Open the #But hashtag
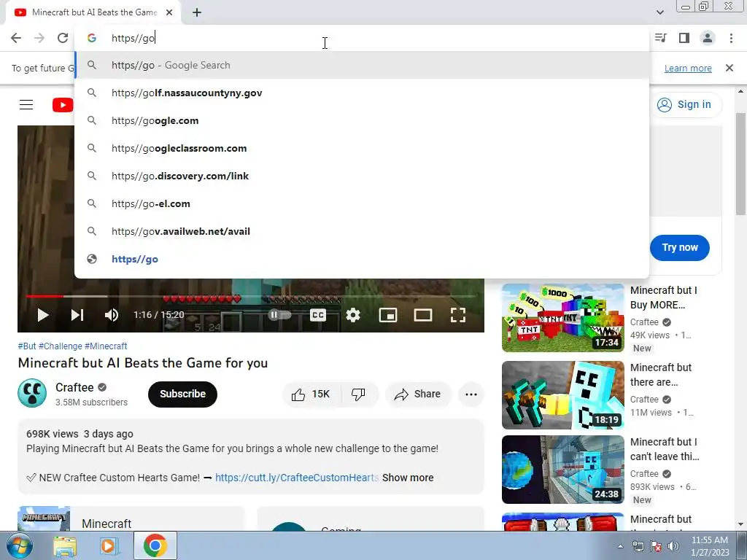Screen dimensions: 747x560 click(x=27, y=346)
